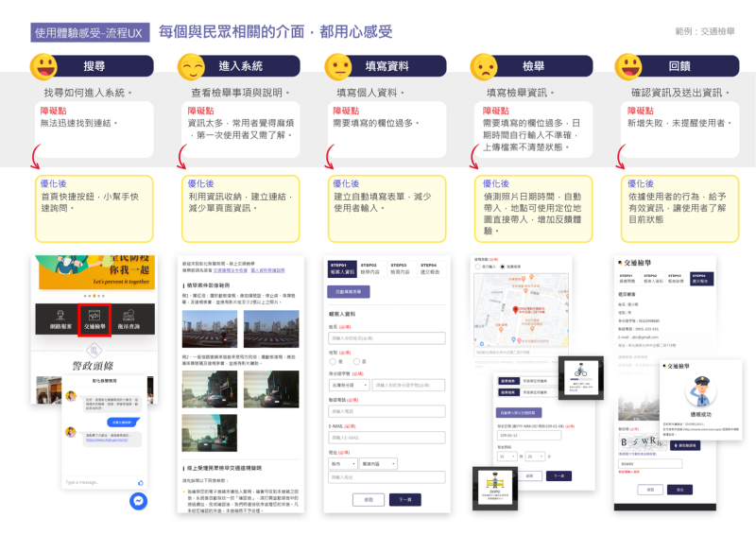Click the red location pin on the map

point(515,310)
